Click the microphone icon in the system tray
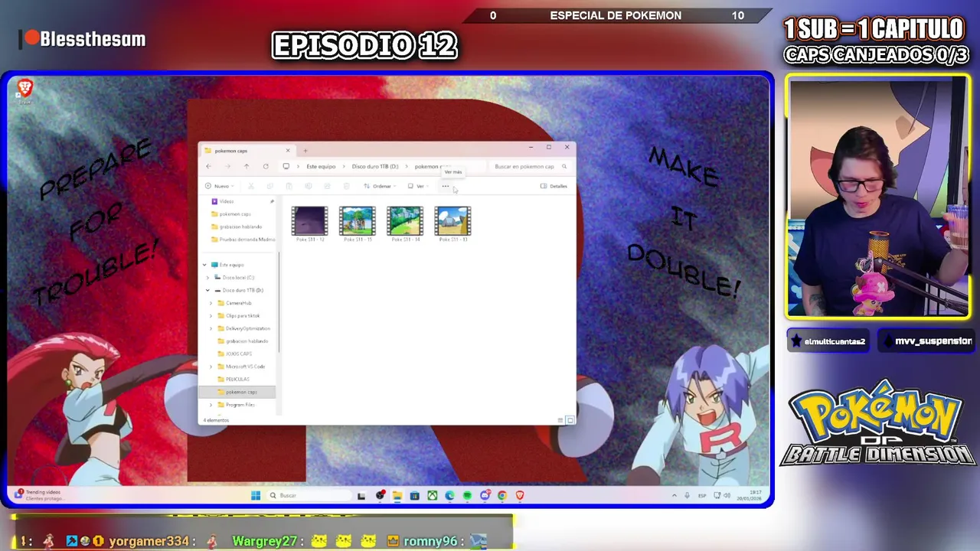The image size is (980, 551). (x=687, y=495)
